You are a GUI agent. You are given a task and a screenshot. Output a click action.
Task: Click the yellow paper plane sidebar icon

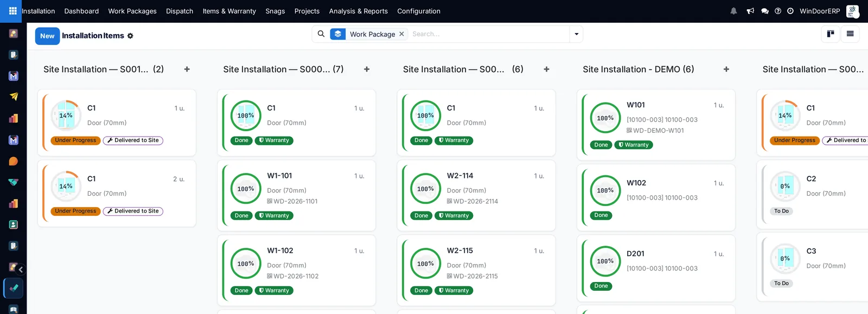tap(14, 97)
